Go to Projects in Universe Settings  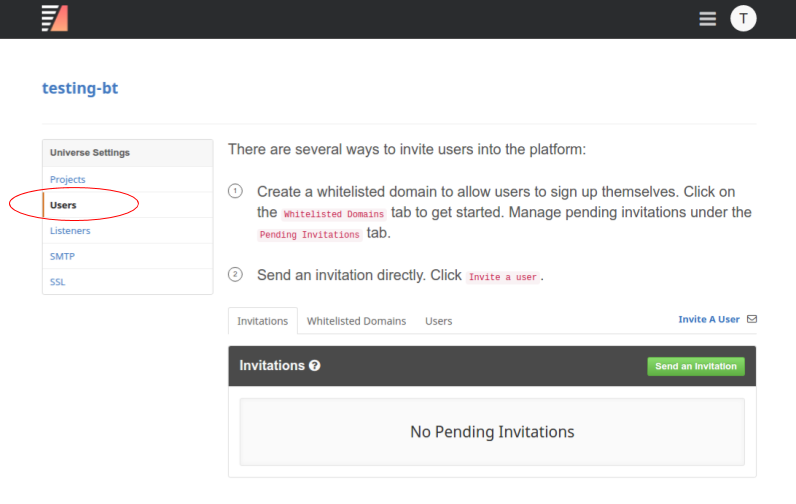point(68,179)
